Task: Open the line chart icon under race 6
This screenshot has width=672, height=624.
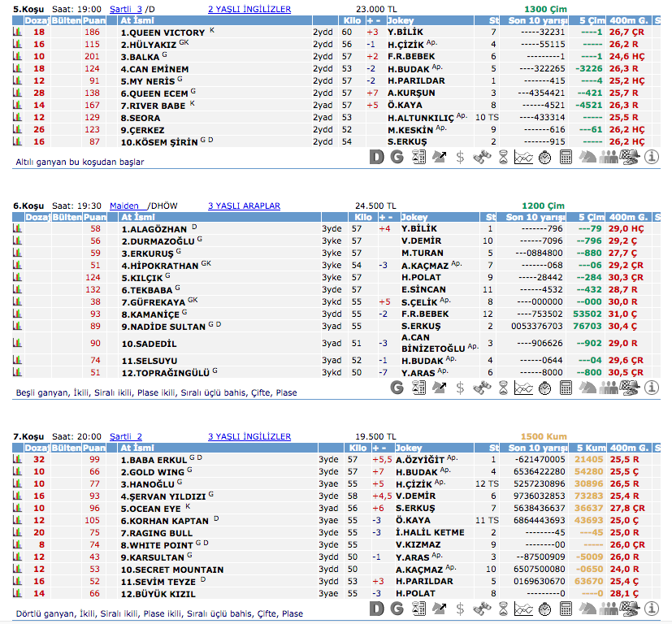Action: 523,388
